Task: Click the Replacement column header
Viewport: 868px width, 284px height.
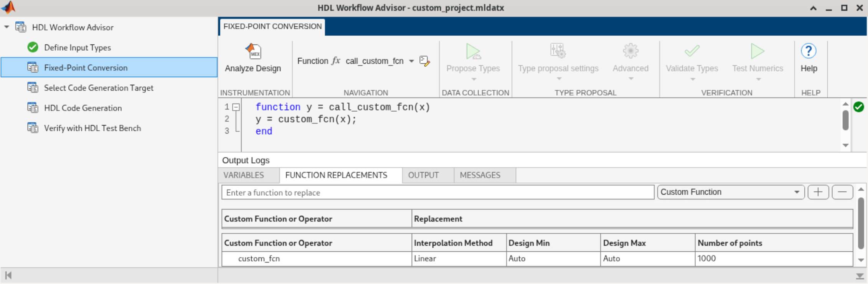Action: point(632,219)
